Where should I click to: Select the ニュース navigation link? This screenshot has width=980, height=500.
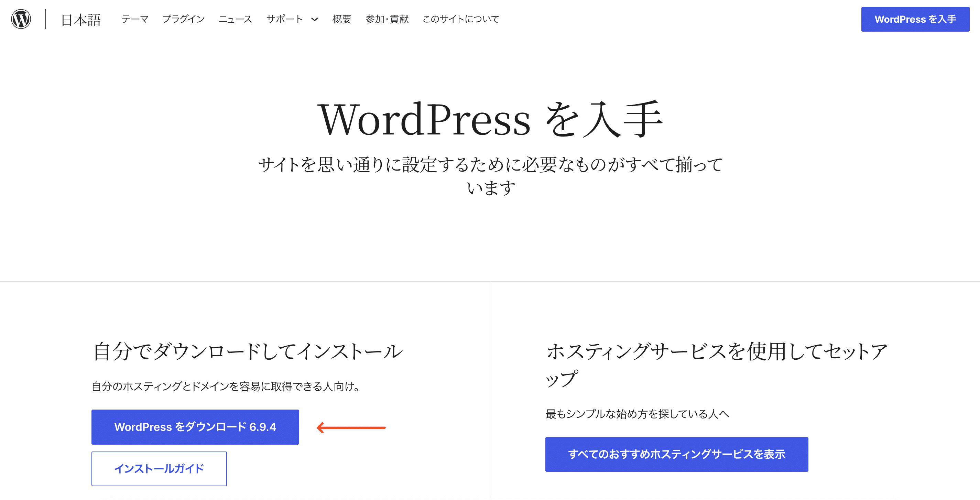coord(236,19)
